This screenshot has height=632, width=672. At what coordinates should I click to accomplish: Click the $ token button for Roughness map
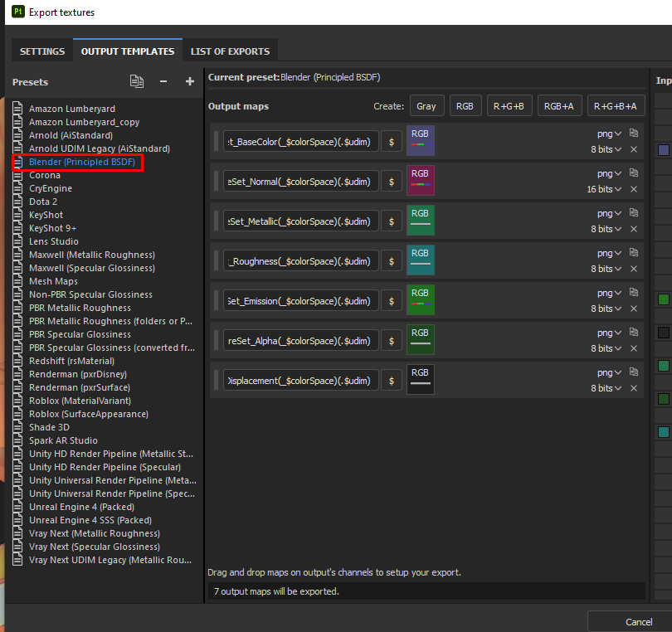pyautogui.click(x=392, y=261)
